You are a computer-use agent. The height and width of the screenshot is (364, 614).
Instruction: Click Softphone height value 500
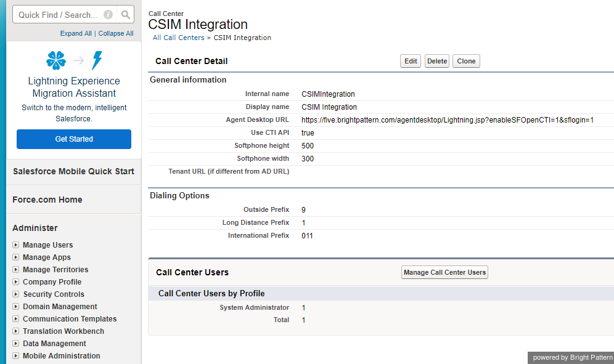point(308,146)
